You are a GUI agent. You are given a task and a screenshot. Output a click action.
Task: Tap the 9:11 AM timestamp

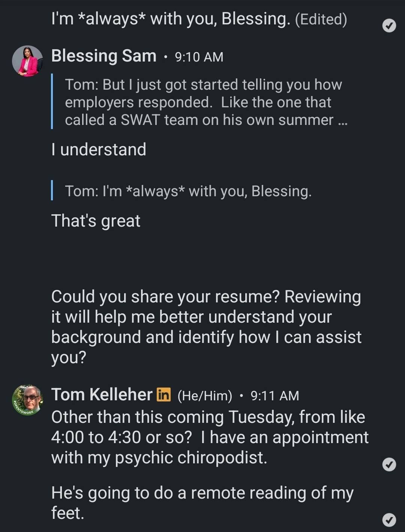(x=275, y=395)
